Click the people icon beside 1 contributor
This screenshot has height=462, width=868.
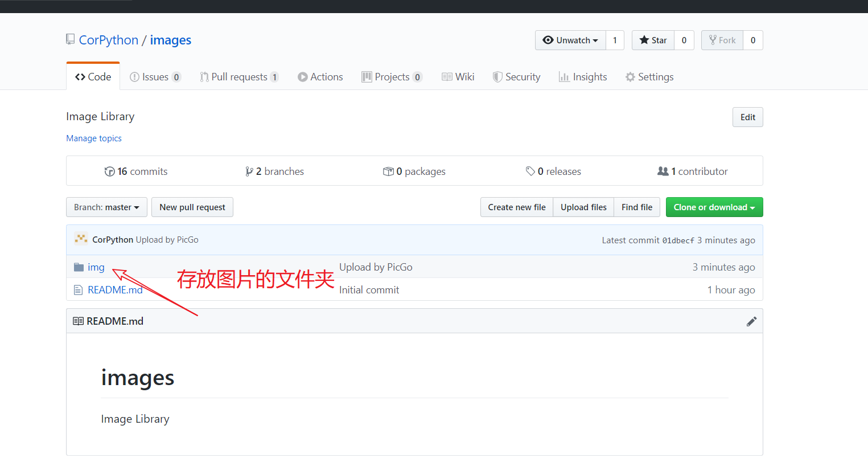pos(663,171)
